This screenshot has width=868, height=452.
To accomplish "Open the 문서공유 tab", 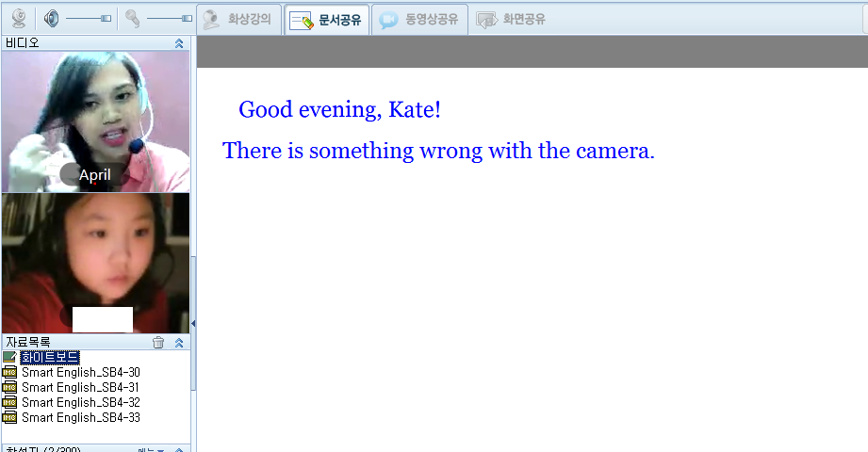I will (327, 19).
